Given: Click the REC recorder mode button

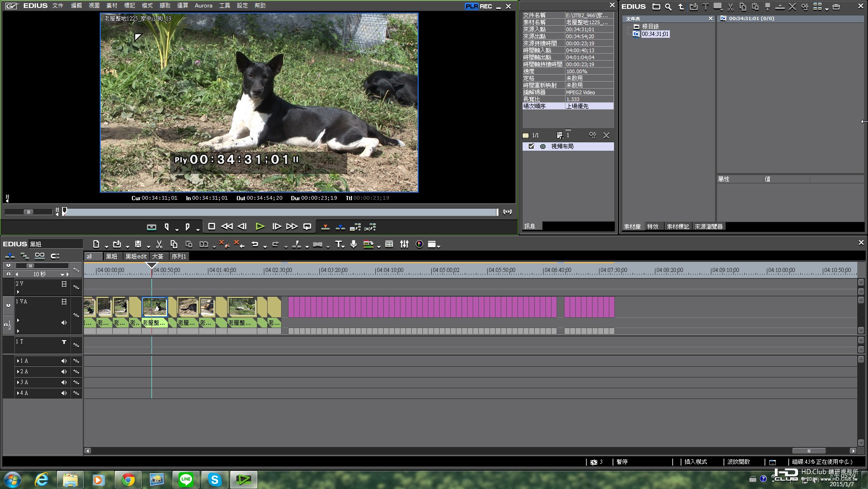Looking at the screenshot, I should coord(486,6).
